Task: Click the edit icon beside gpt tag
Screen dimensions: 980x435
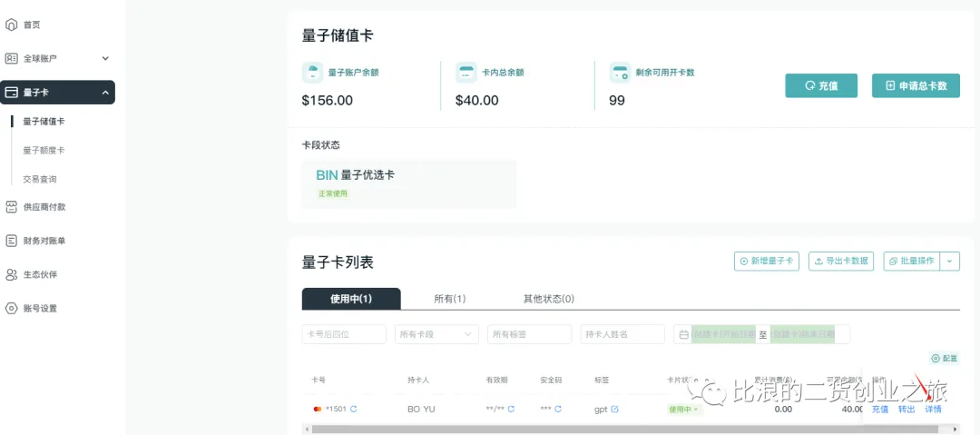Action: 615,410
